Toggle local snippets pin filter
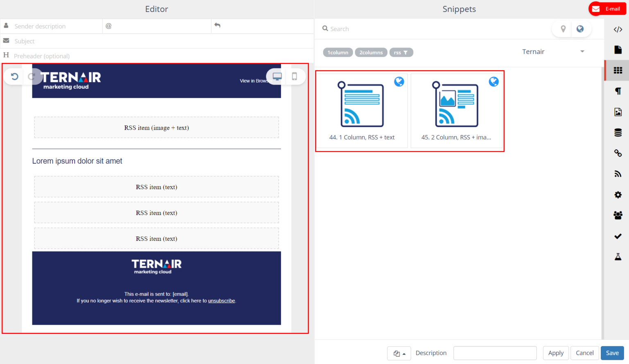The image size is (629, 364). point(563,29)
